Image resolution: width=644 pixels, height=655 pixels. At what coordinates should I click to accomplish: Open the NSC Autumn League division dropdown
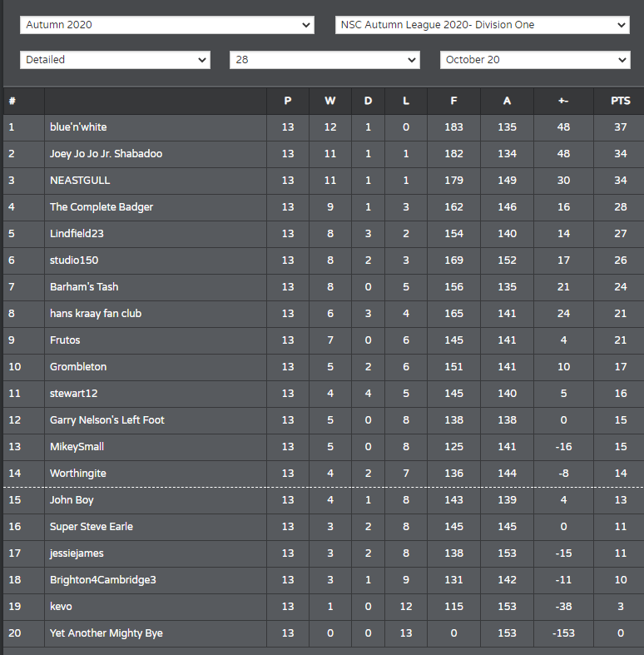coord(483,25)
